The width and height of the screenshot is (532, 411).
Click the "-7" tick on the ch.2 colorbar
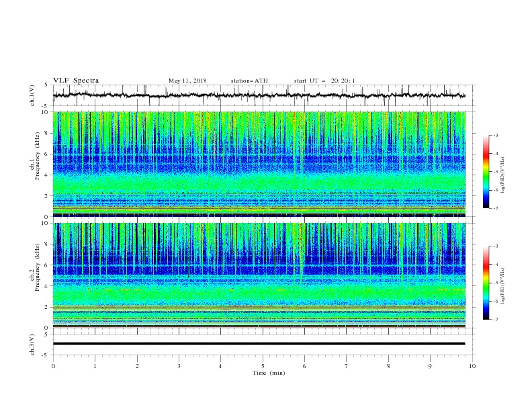pyautogui.click(x=495, y=319)
